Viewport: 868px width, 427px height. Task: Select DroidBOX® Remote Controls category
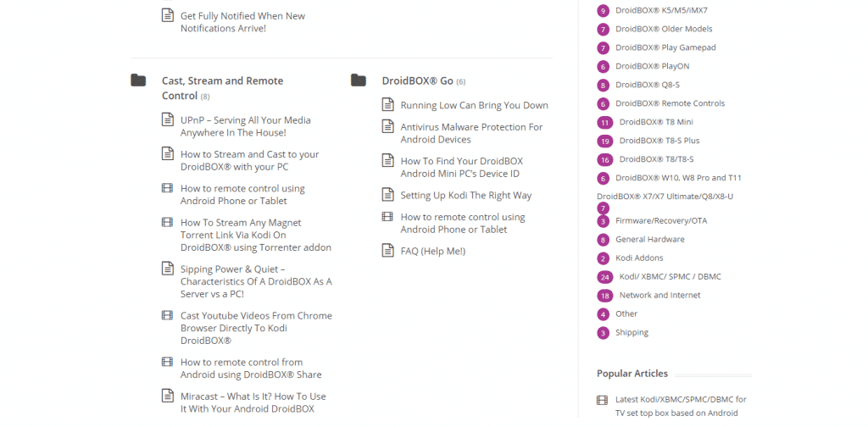670,103
